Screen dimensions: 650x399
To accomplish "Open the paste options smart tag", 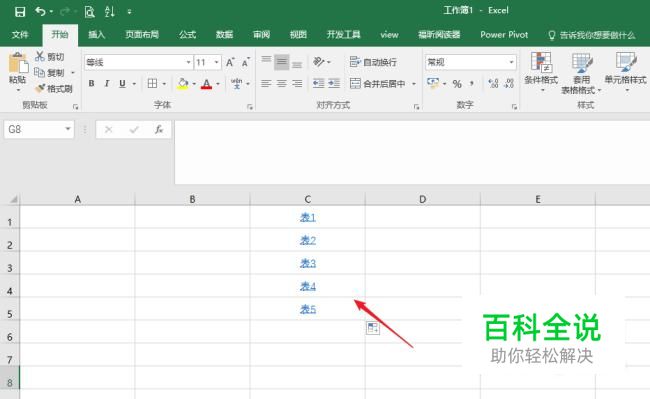I will coord(373,328).
